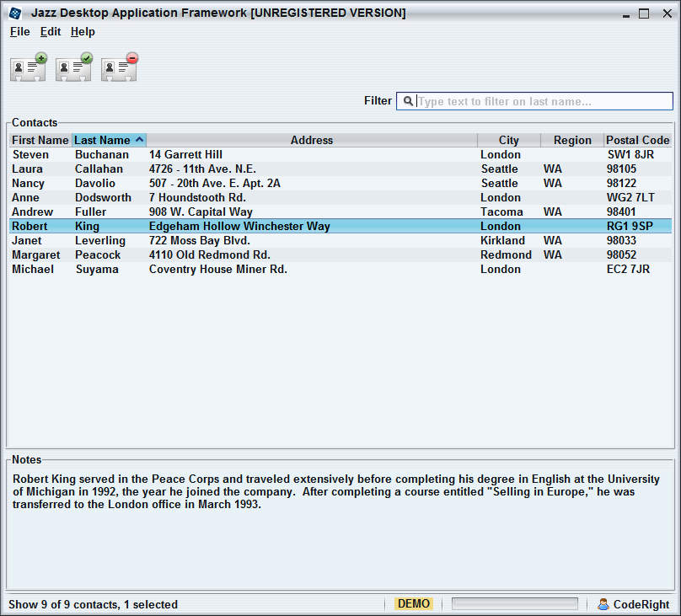
Task: Click postal code EC2 7JR
Action: click(628, 269)
